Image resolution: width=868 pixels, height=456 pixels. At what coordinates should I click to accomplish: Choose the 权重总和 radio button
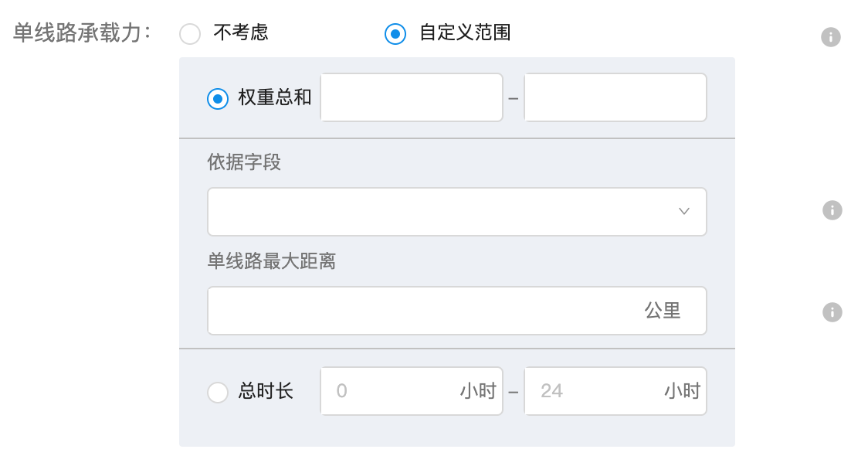point(218,99)
